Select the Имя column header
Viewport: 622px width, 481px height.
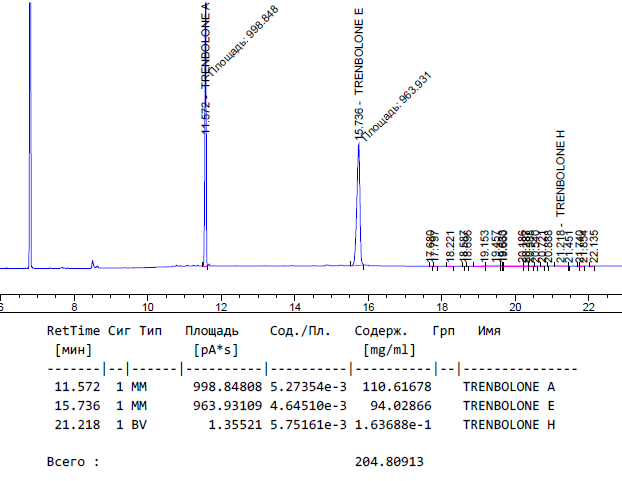489,330
